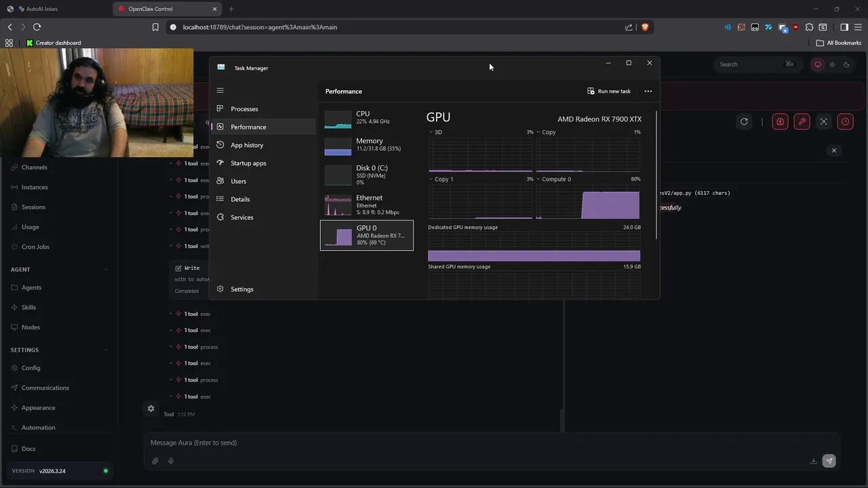Open the Copy engine graph dropdown
This screenshot has height=488, width=868.
point(546,132)
